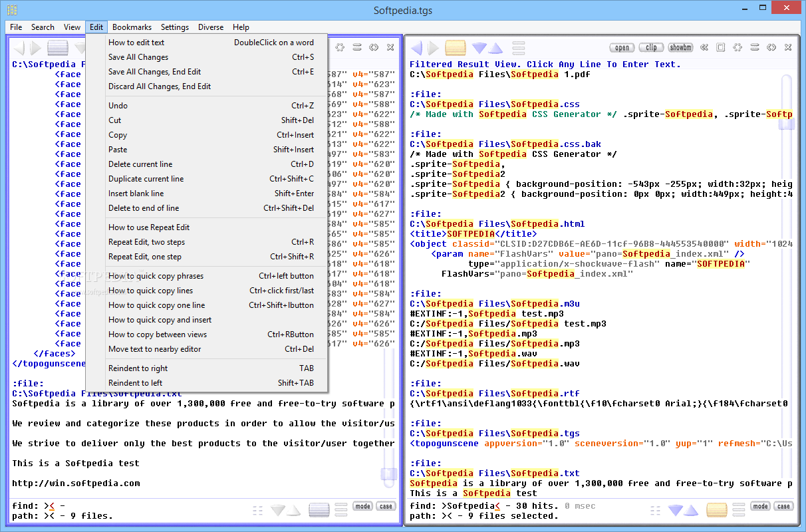Click the up triangle in right pane bottom bar

click(x=692, y=510)
